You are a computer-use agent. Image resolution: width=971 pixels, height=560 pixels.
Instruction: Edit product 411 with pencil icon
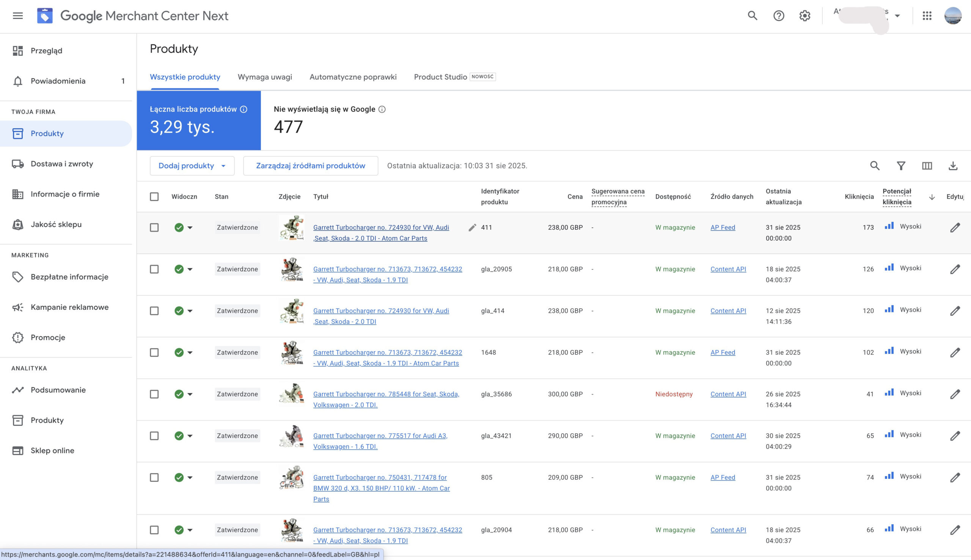pos(955,227)
